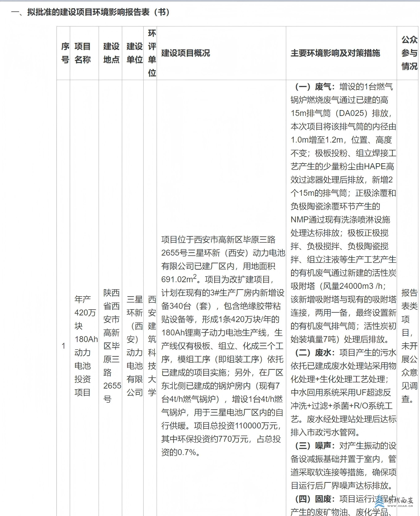The width and height of the screenshot is (420, 516).
Task: Click text 其中环保投资约770万元
Action: click(x=205, y=439)
